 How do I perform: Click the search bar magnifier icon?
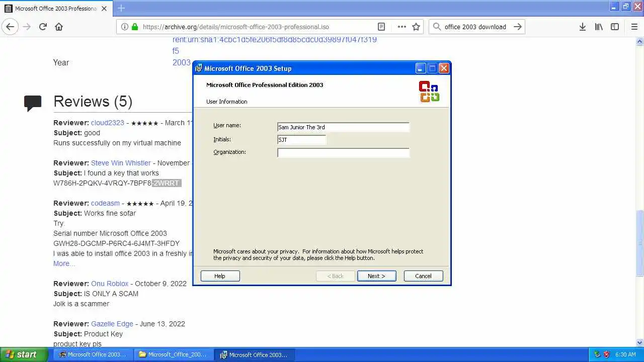pos(437,27)
